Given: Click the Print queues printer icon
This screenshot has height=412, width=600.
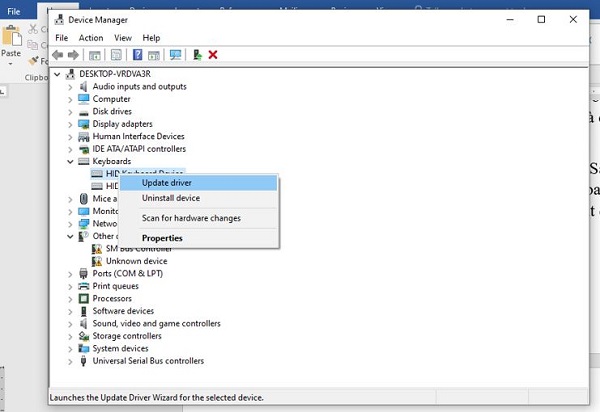Looking at the screenshot, I should pyautogui.click(x=83, y=286).
